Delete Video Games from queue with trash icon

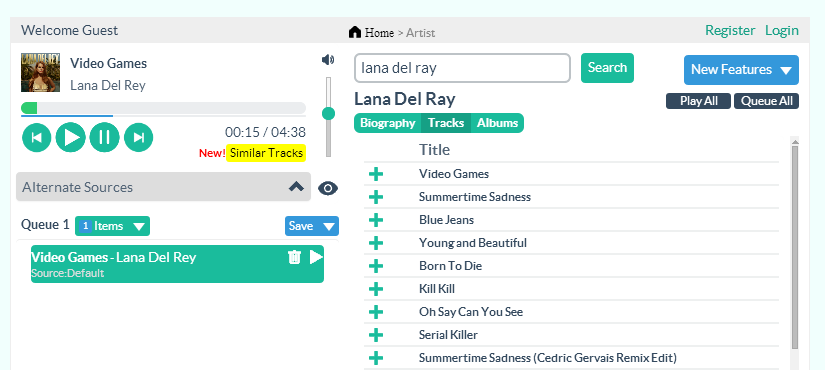[294, 257]
